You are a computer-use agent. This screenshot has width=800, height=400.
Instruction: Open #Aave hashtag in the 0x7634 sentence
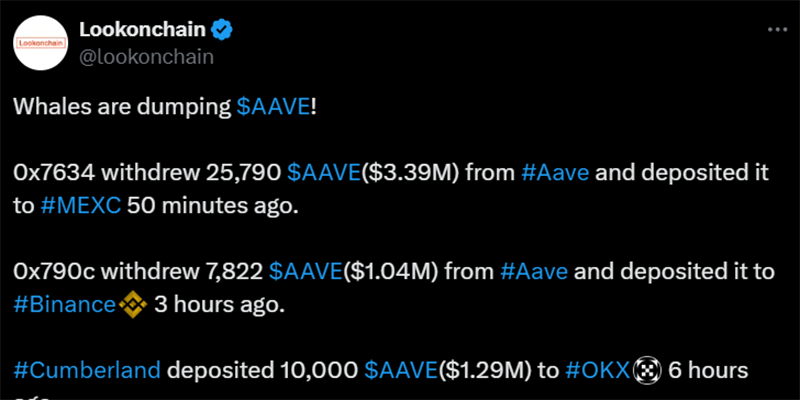pos(555,173)
